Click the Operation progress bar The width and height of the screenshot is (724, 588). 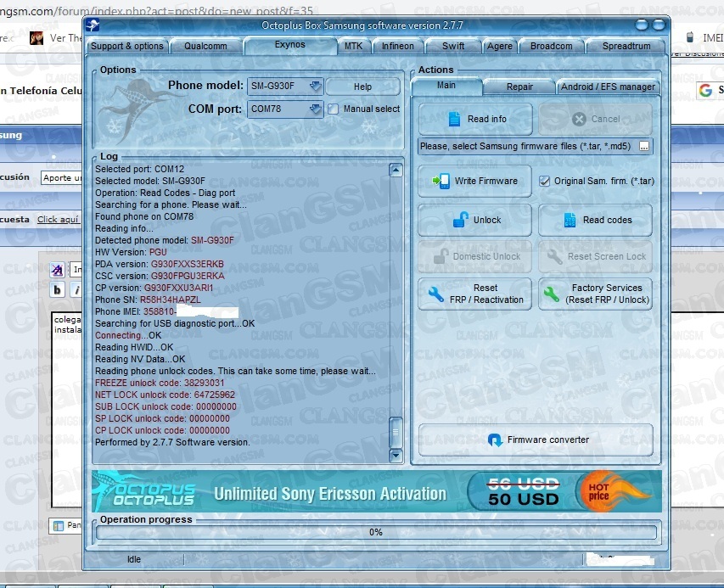[x=376, y=532]
